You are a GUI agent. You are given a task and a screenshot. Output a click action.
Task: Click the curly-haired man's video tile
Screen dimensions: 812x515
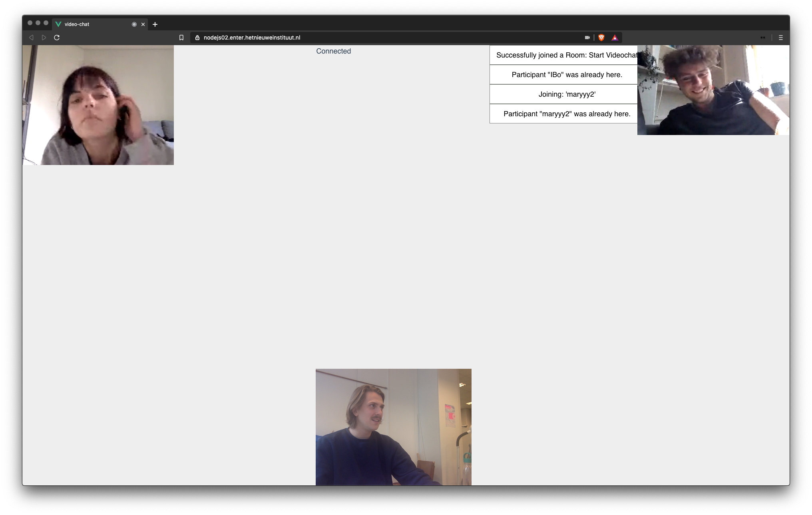(x=713, y=90)
